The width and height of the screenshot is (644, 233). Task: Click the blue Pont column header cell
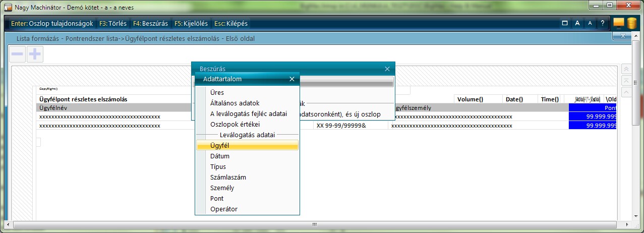tap(593, 108)
